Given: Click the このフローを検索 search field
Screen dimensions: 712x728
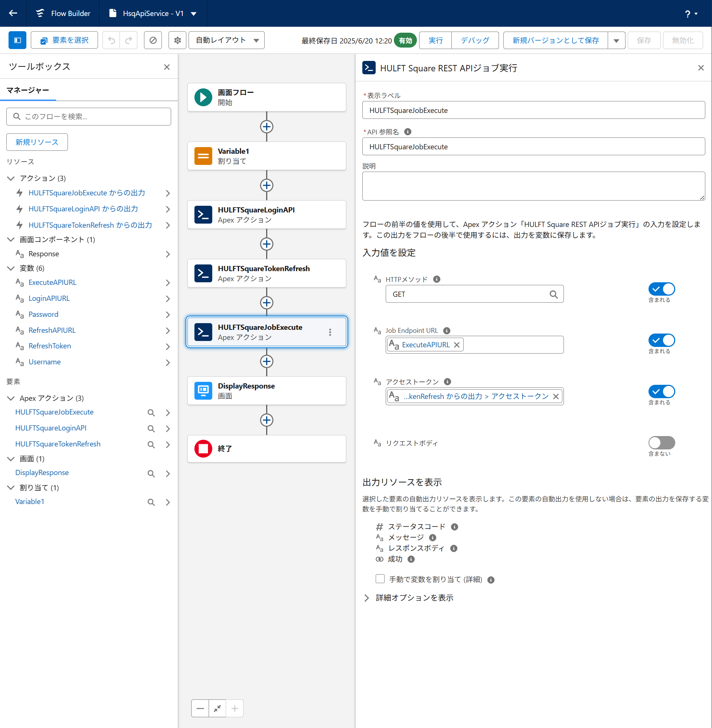Looking at the screenshot, I should [89, 117].
